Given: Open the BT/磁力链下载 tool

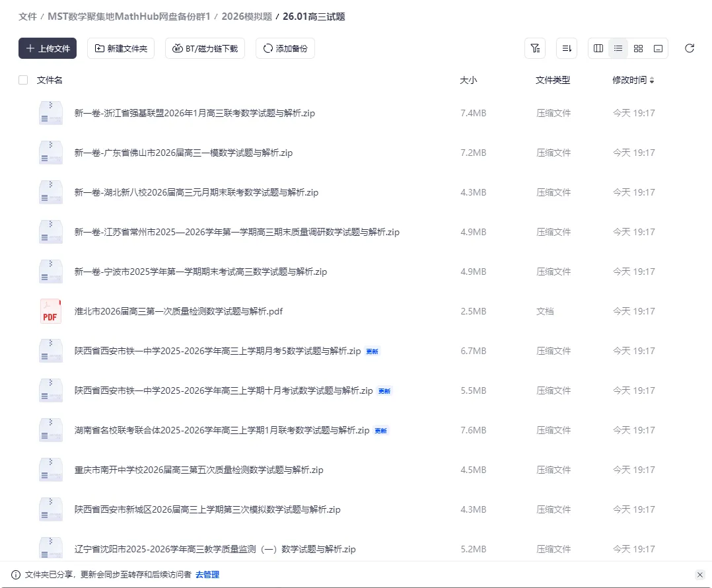Looking at the screenshot, I should point(205,48).
